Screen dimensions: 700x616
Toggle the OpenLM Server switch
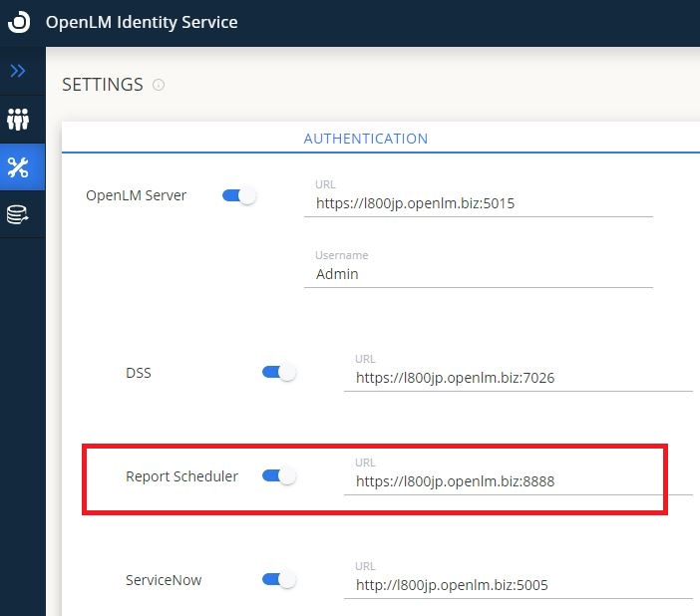pyautogui.click(x=239, y=195)
